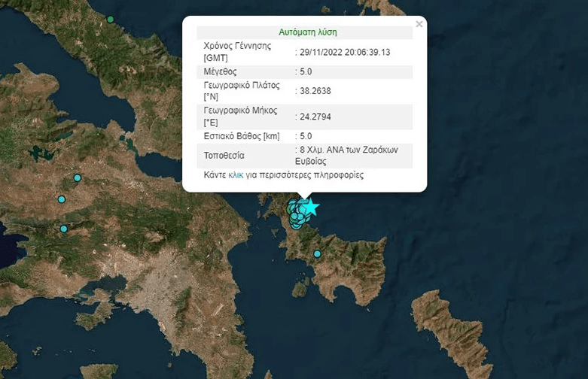Select the isolated earthquake circle south of the star
Viewport: 588px width, 379px height.
pos(317,254)
